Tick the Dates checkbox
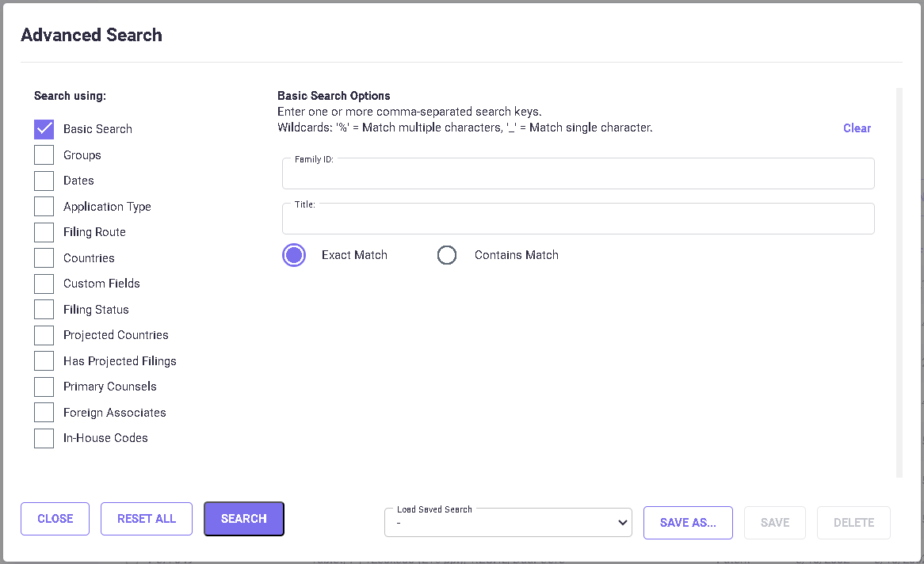 (44, 181)
